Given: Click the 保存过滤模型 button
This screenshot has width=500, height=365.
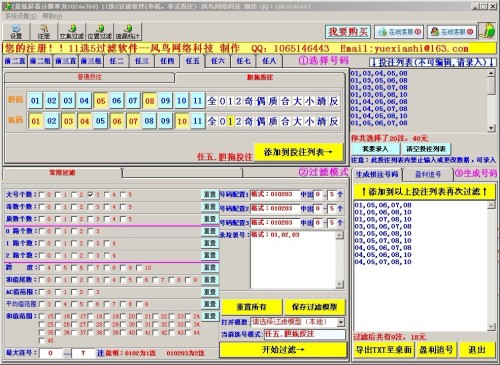Looking at the screenshot, I should pos(314,307).
